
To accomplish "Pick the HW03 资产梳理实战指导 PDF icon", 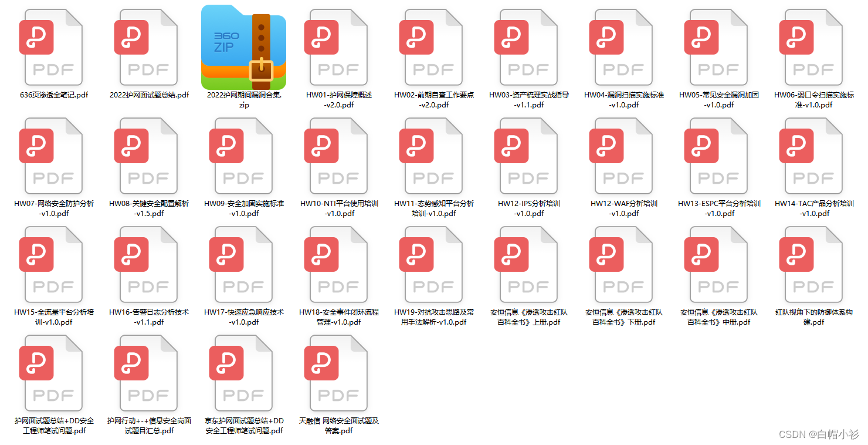I will point(526,47).
